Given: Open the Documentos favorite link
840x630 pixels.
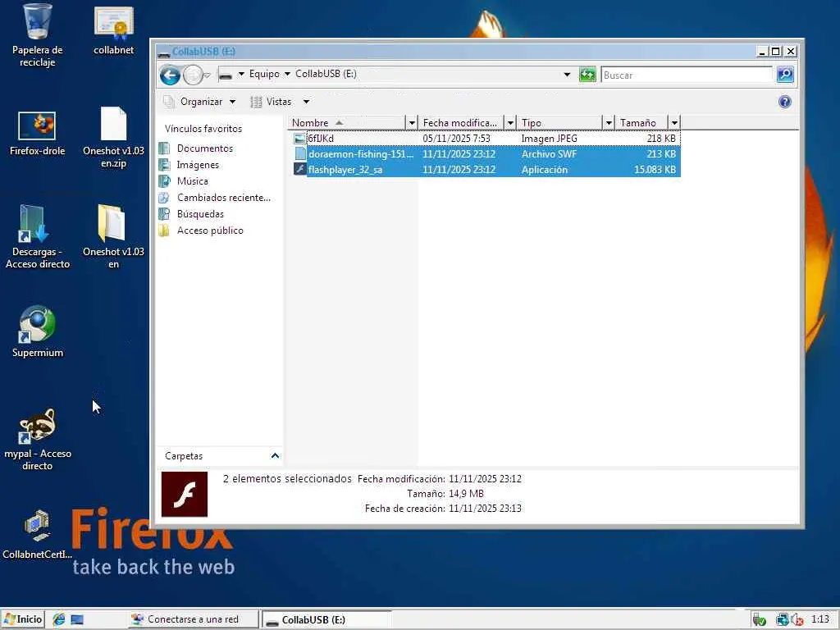Looking at the screenshot, I should click(x=205, y=148).
